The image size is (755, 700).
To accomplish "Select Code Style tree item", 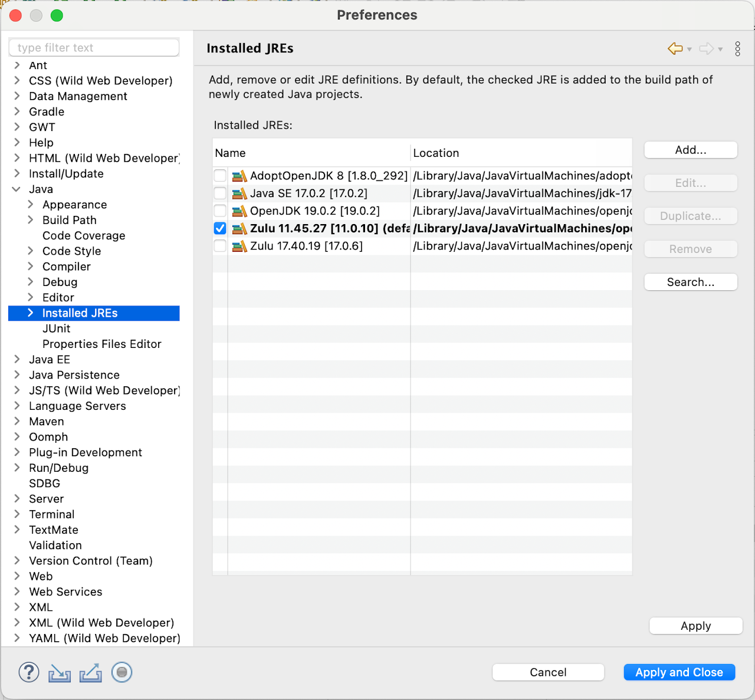I will tap(72, 251).
